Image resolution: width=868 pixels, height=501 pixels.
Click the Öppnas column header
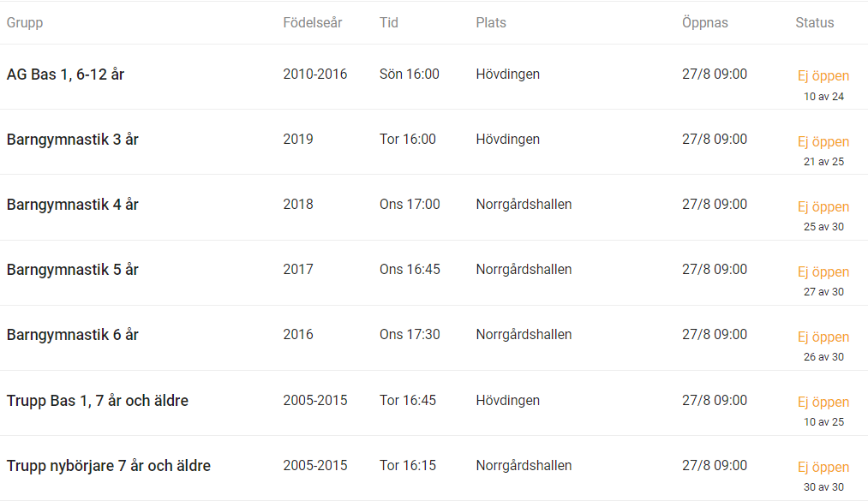(x=704, y=22)
